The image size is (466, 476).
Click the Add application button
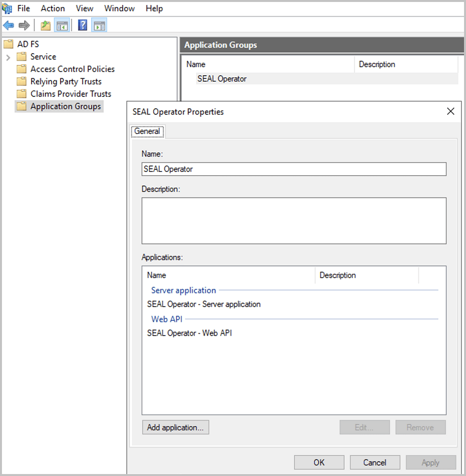pyautogui.click(x=175, y=427)
